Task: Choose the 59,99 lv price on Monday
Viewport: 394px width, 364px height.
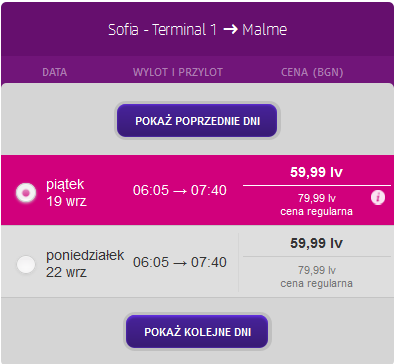Action: [316, 243]
